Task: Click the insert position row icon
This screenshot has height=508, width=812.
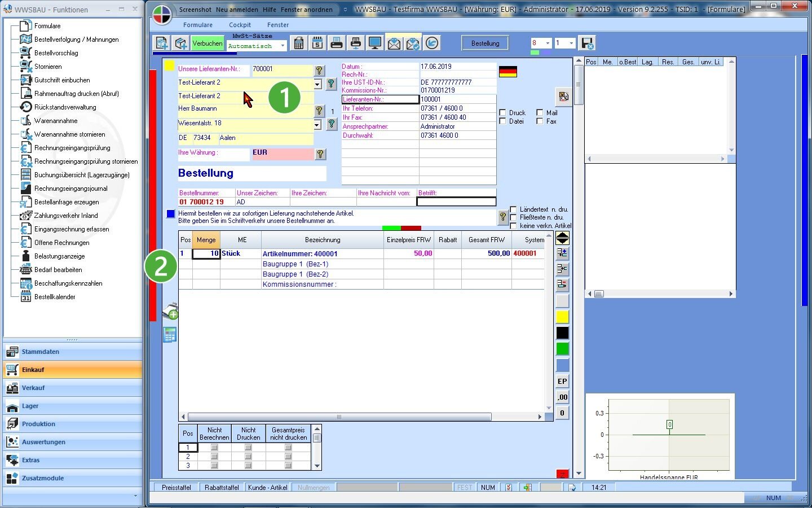Action: click(x=562, y=253)
